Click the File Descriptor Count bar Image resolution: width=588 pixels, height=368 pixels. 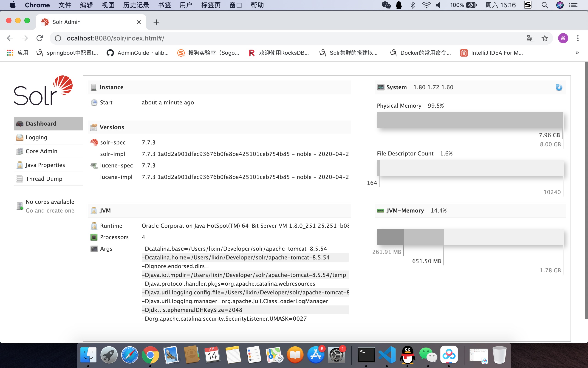tap(470, 168)
